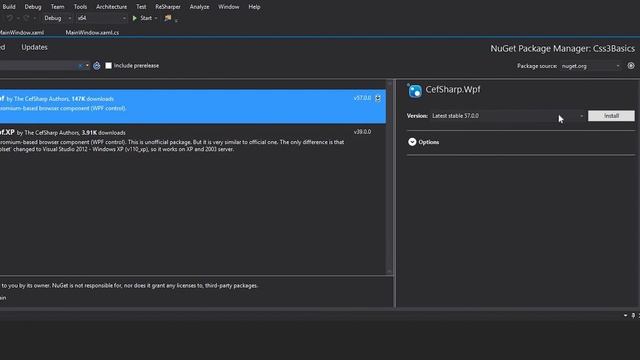Click the folder icon next to Start
640x360 pixels.
pyautogui.click(x=168, y=18)
